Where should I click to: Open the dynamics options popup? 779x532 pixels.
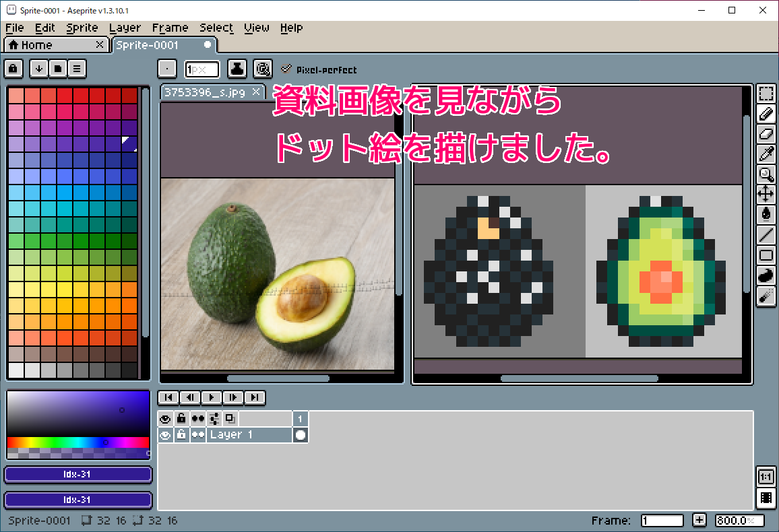[263, 68]
